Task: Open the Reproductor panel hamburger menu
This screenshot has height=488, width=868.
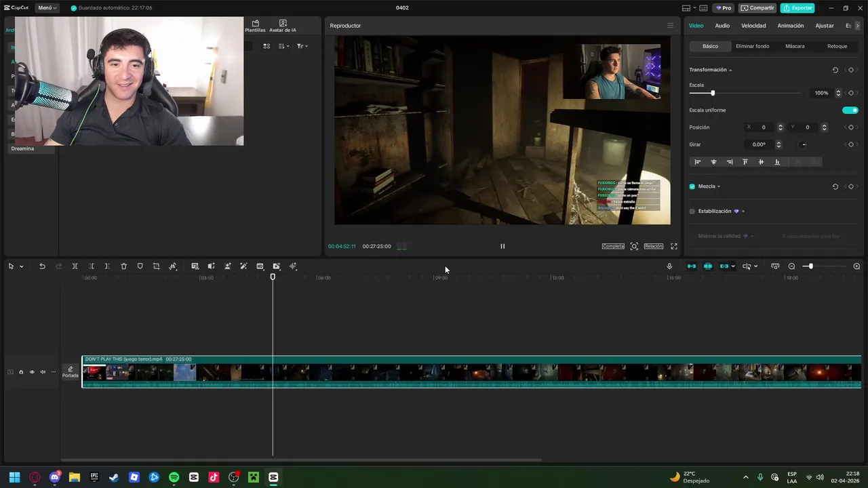Action: tap(670, 26)
